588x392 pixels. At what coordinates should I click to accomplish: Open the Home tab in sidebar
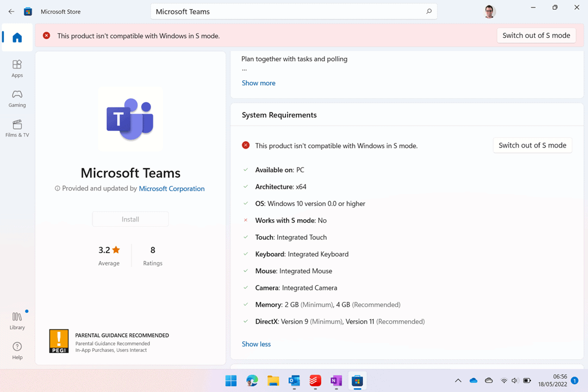pos(17,38)
